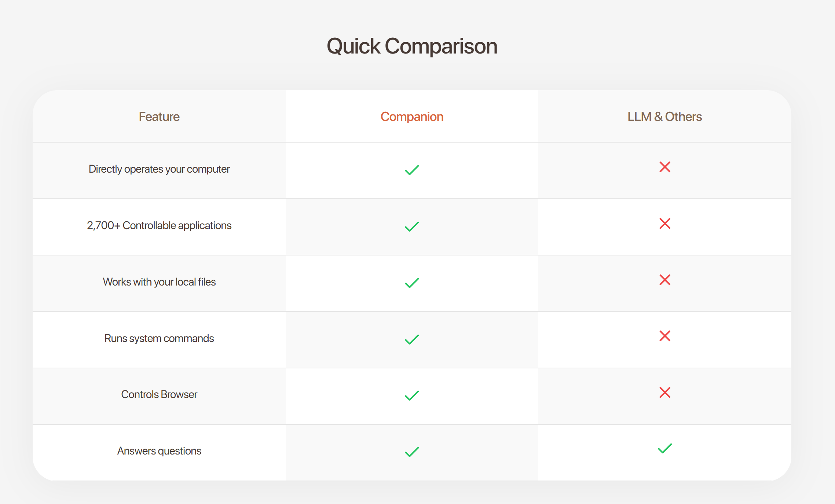Click the Companion checkmark for Controls Browser
Screen dimensions: 835x504
pyautogui.click(x=412, y=396)
